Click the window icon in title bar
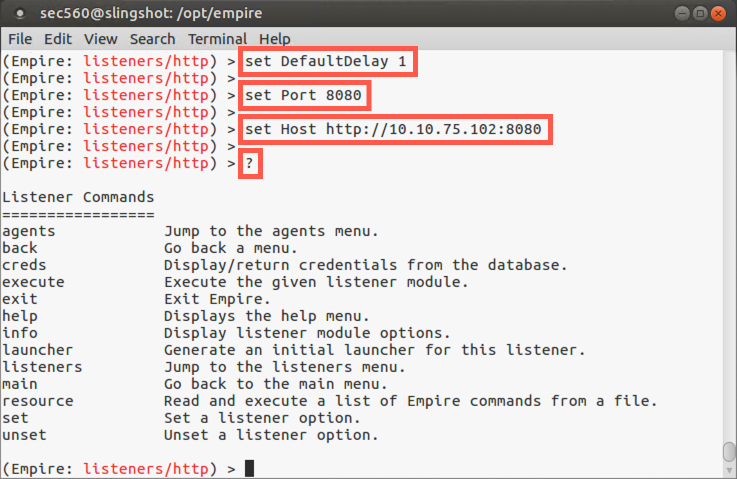Viewport: 737px width, 479px height. pyautogui.click(x=20, y=14)
